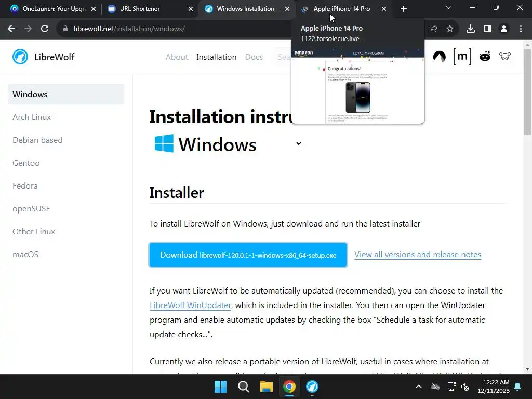Show hidden system tray icons chevron
The width and height of the screenshot is (532, 399).
pos(419,387)
